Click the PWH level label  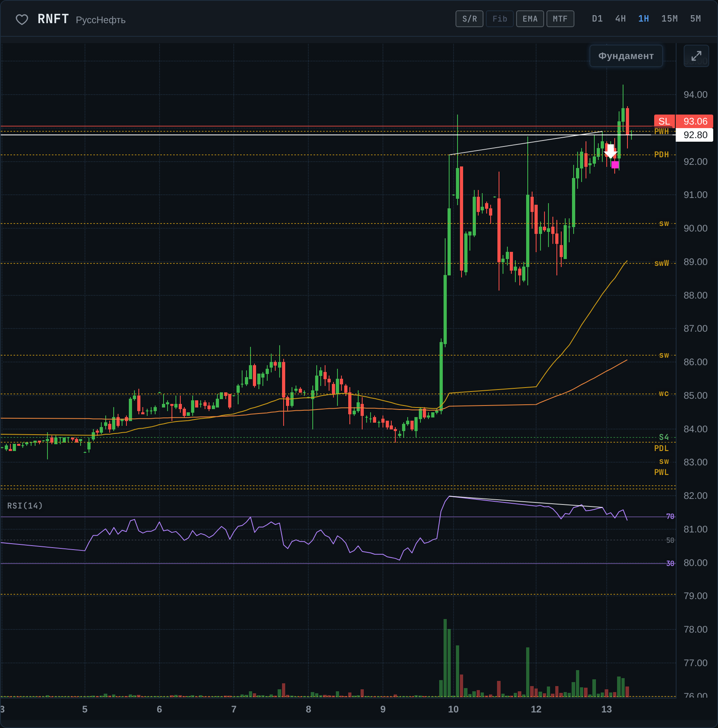pyautogui.click(x=661, y=131)
